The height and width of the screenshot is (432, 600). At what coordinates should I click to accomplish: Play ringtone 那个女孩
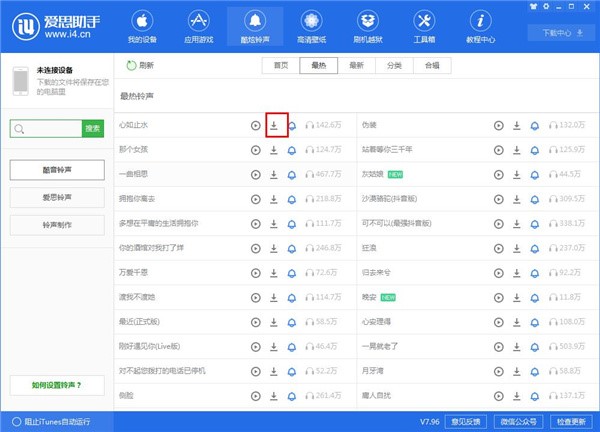point(256,150)
